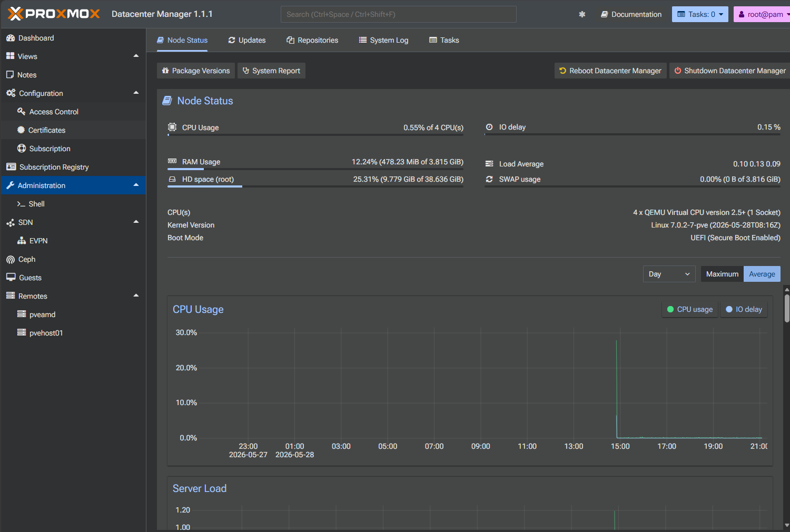Screen dimensions: 790x532
Task: Click kernel version text Linux 7.0.2-7-pve
Action: click(716, 225)
